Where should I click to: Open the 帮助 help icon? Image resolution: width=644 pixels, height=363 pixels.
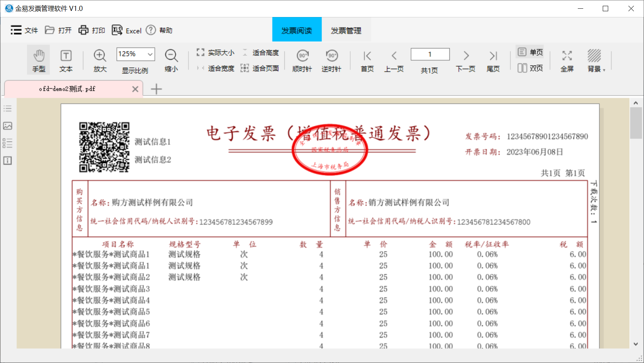(x=151, y=30)
